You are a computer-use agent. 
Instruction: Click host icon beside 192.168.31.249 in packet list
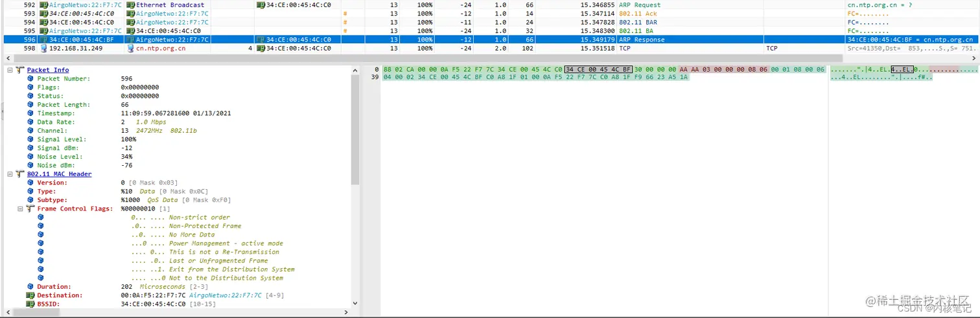coord(44,48)
